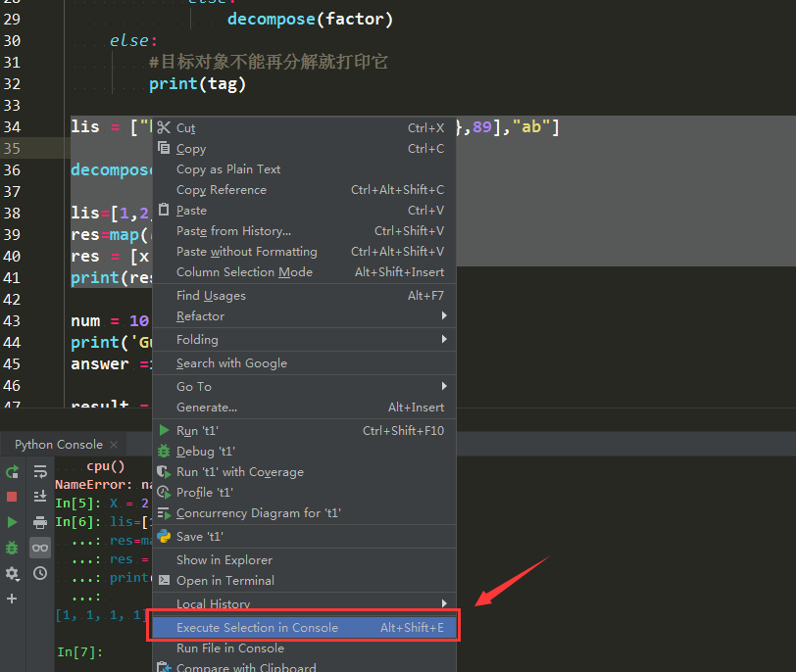
Task: Click line number 35 in gutter
Action: click(x=12, y=148)
